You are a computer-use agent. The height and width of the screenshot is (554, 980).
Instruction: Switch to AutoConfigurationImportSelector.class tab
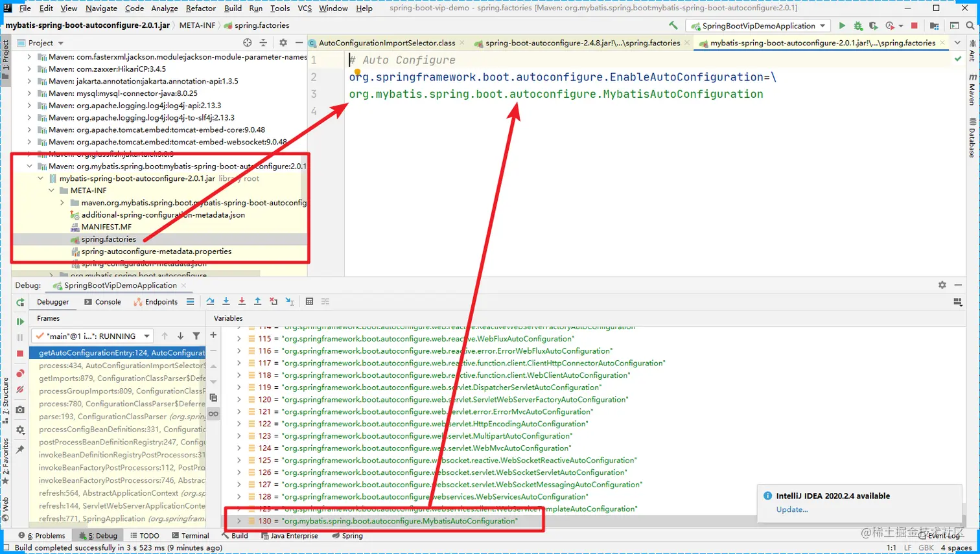pos(387,43)
